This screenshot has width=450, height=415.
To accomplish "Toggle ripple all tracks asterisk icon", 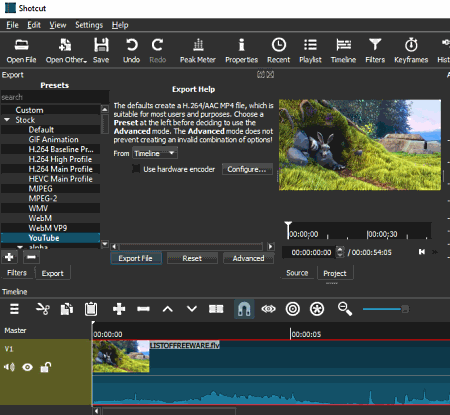I will (x=317, y=309).
